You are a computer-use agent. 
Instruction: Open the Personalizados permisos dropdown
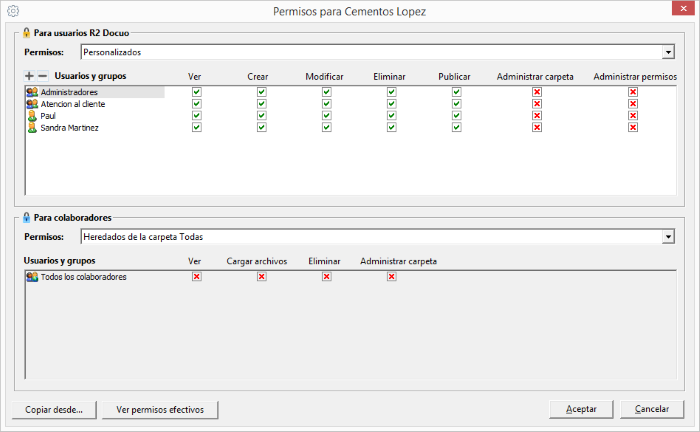pos(668,52)
